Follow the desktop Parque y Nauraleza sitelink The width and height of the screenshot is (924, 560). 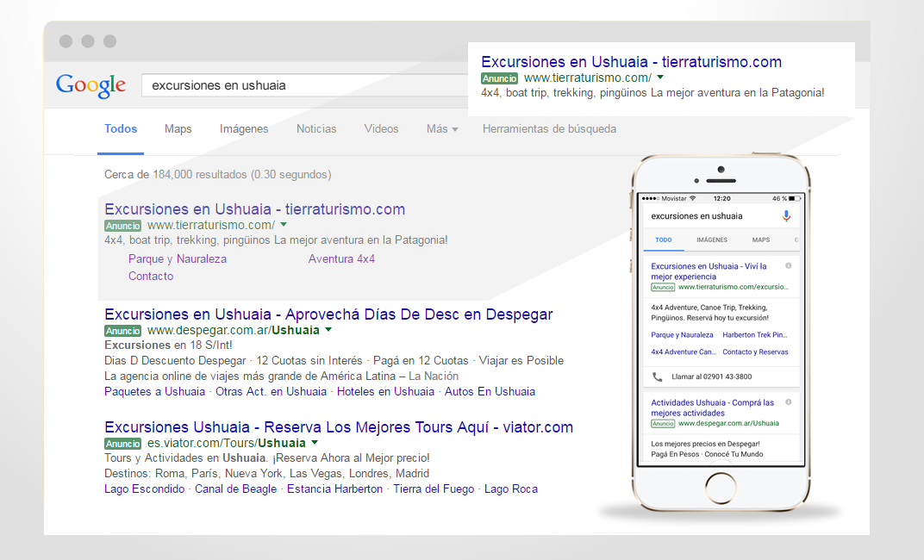(x=178, y=259)
